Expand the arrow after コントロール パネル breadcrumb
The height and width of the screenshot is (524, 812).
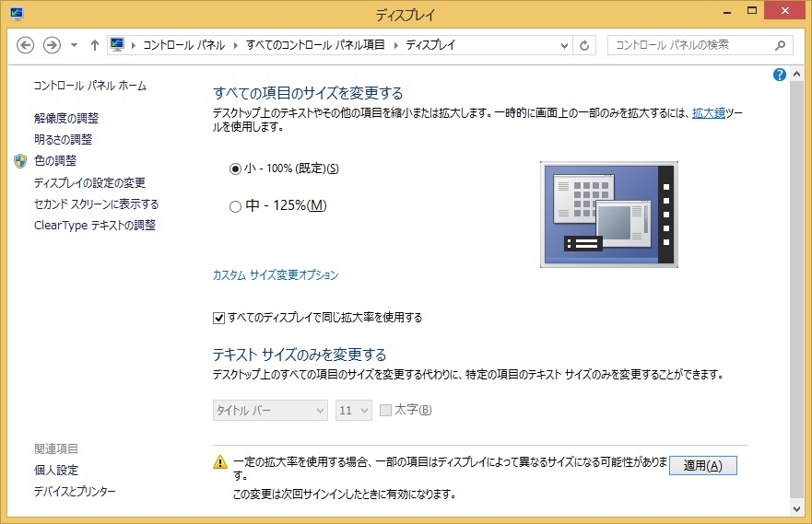(236, 45)
